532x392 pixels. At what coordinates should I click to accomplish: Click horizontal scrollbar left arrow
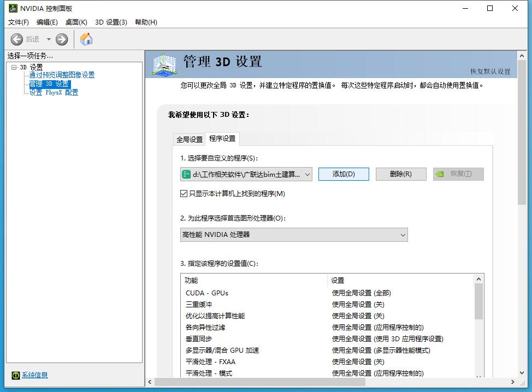[150, 382]
